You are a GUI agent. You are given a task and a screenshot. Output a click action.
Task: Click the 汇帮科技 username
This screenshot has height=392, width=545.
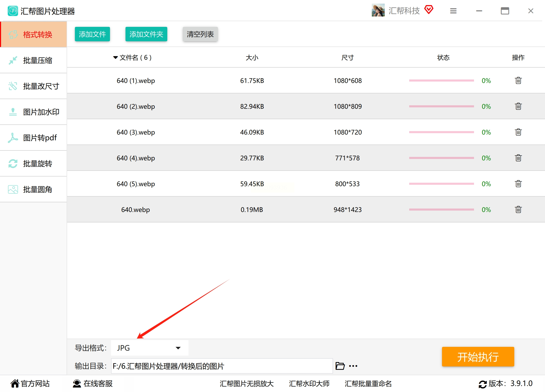[404, 11]
